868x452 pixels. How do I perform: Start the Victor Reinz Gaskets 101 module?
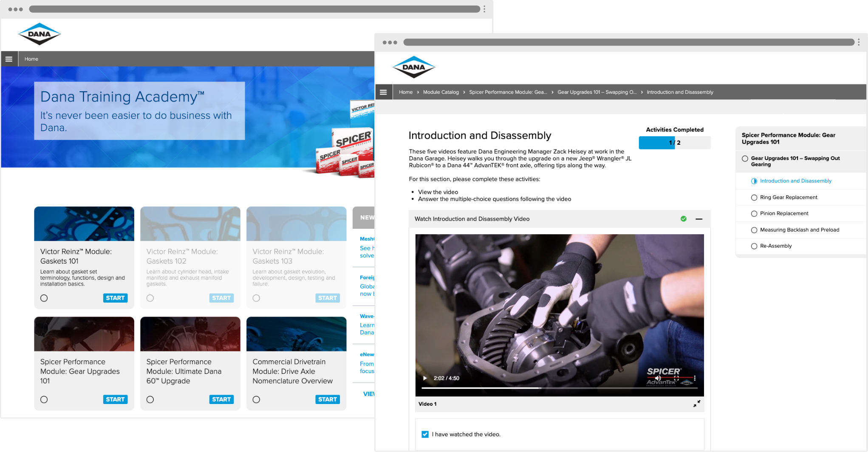tap(115, 298)
